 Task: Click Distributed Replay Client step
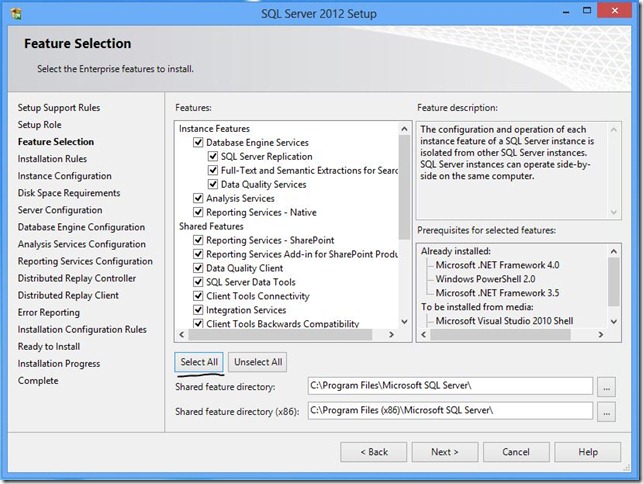[68, 295]
